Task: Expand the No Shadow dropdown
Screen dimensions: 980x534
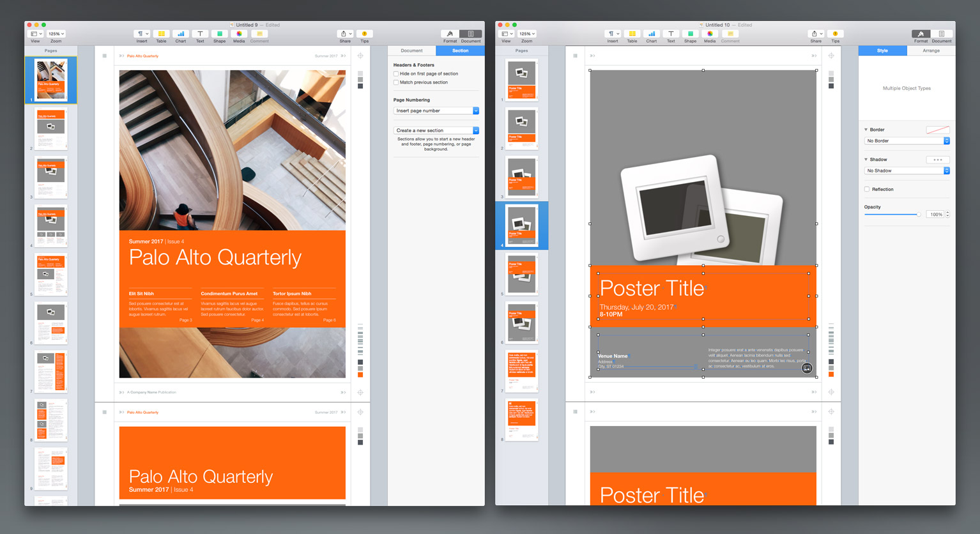Action: pos(907,171)
